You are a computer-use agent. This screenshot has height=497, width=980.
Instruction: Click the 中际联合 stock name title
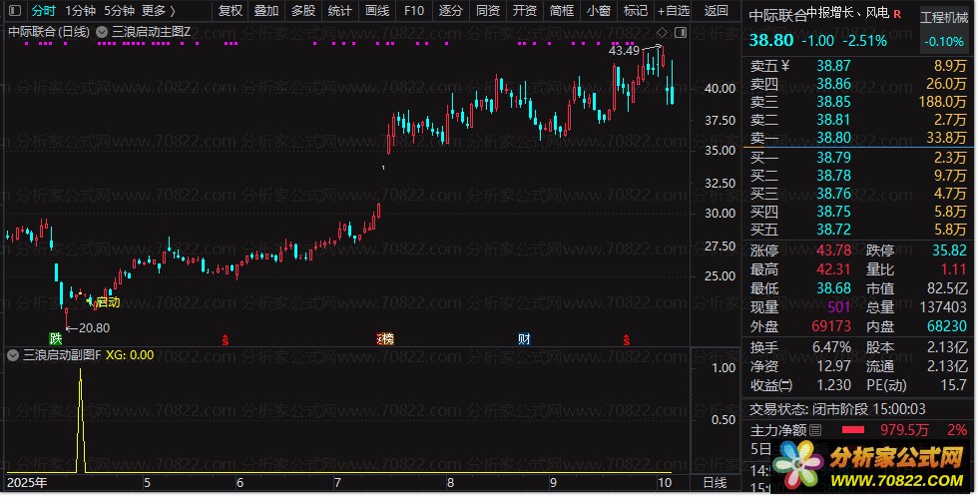[777, 16]
